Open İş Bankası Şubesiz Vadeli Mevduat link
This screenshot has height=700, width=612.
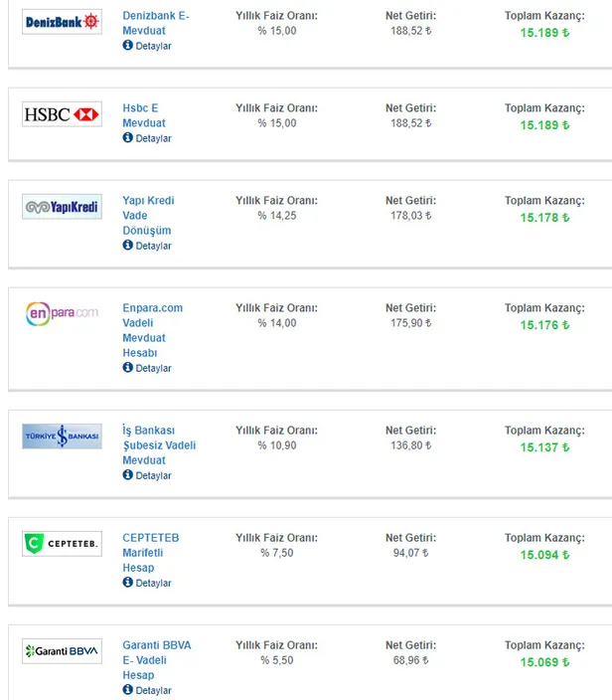coord(159,445)
